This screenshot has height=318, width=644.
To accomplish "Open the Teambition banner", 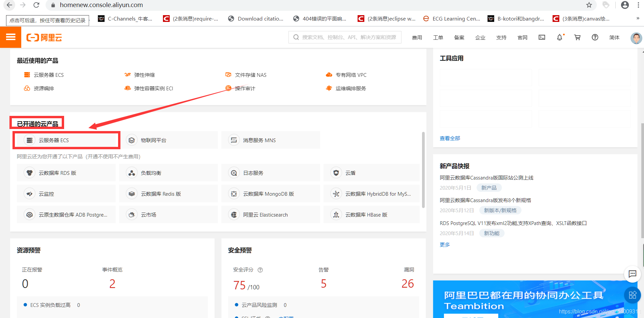I will [535, 299].
